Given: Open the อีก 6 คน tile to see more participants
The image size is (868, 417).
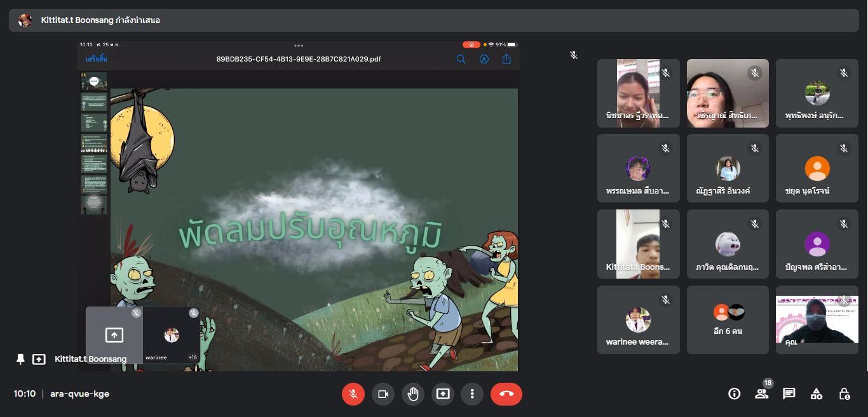Looking at the screenshot, I should pos(728,320).
